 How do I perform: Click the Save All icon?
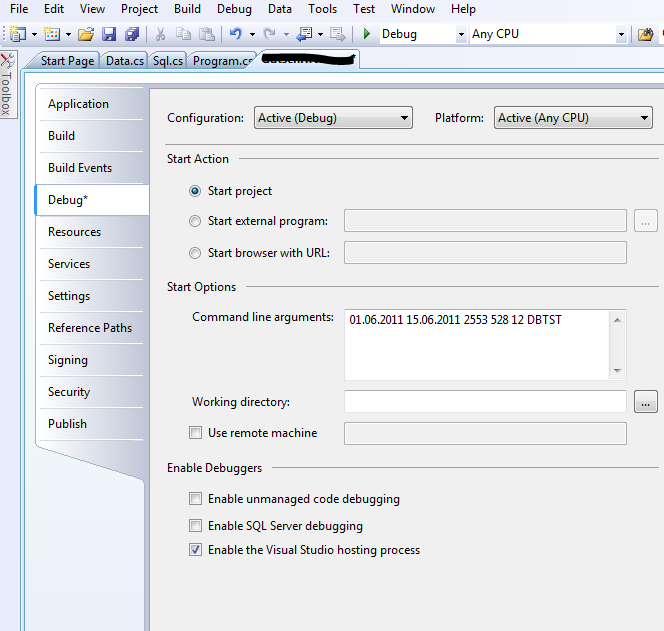pos(132,34)
